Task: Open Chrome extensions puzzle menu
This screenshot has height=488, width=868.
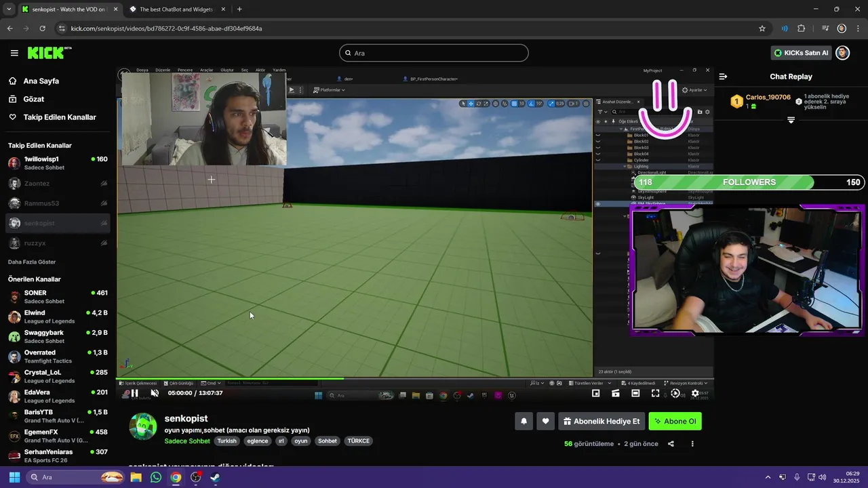Action: [x=802, y=28]
